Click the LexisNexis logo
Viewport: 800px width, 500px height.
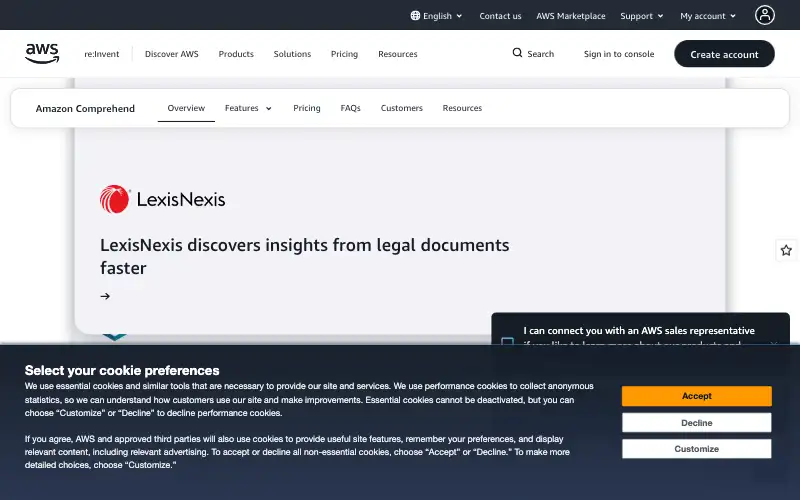click(162, 199)
